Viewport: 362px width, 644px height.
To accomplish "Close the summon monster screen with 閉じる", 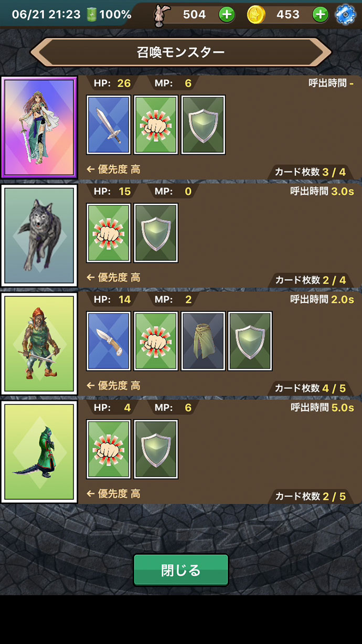I will [x=181, y=570].
